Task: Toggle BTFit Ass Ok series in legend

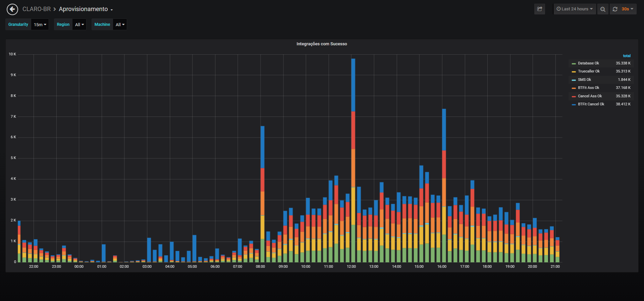Action: 588,88
